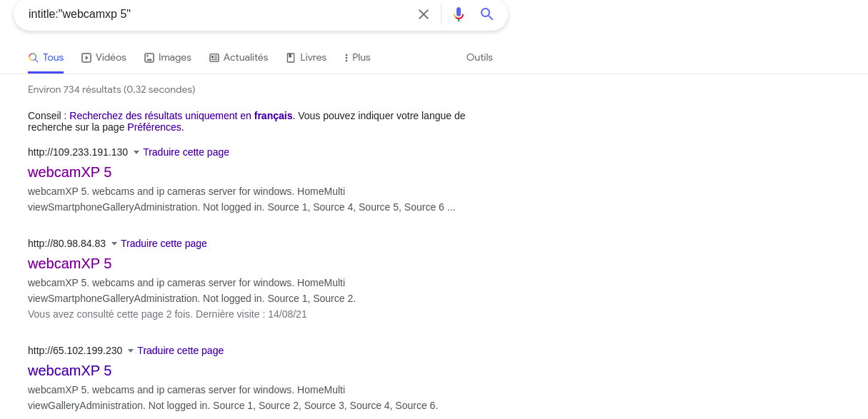Expand the dropdown arrow next to 65.102.199.230
868x419 pixels.
131,351
